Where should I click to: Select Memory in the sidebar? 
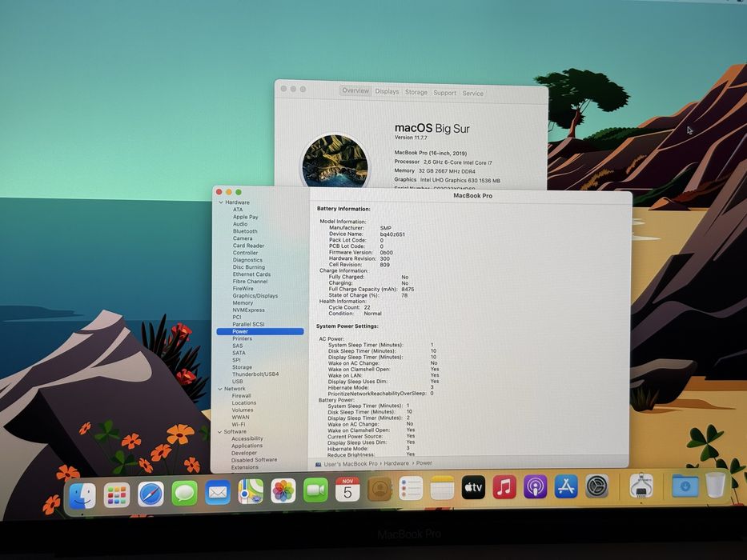point(243,302)
